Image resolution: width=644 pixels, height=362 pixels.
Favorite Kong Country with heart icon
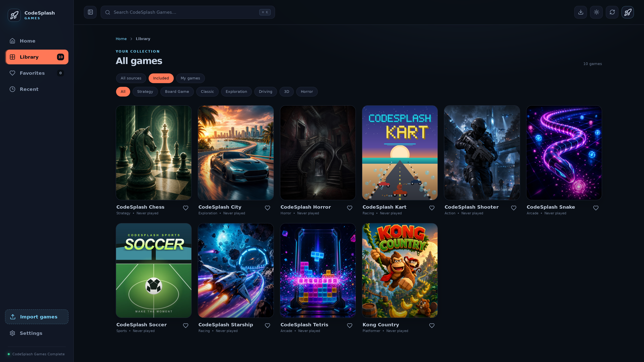click(432, 325)
